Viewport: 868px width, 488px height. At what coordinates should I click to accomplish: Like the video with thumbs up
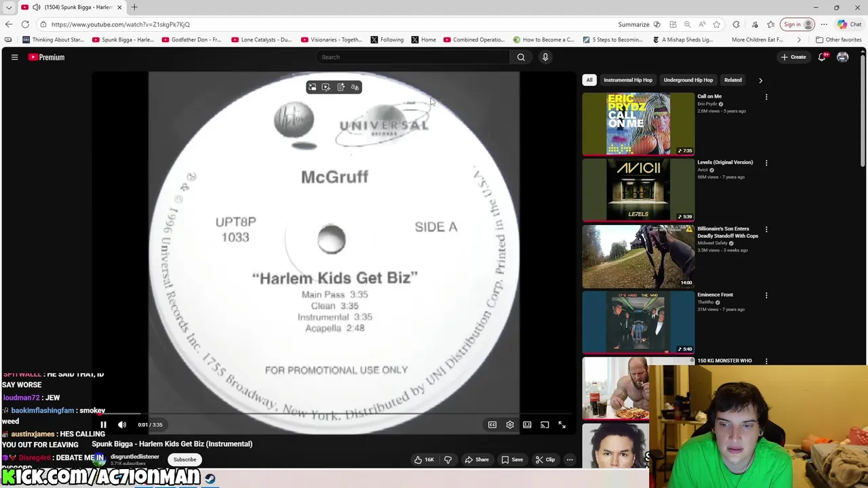[x=425, y=460]
